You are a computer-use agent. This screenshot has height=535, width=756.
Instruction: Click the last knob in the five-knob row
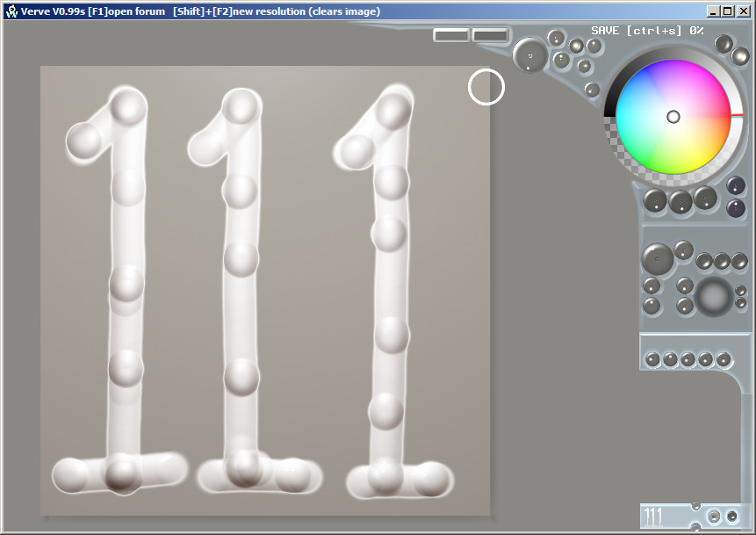click(x=724, y=359)
